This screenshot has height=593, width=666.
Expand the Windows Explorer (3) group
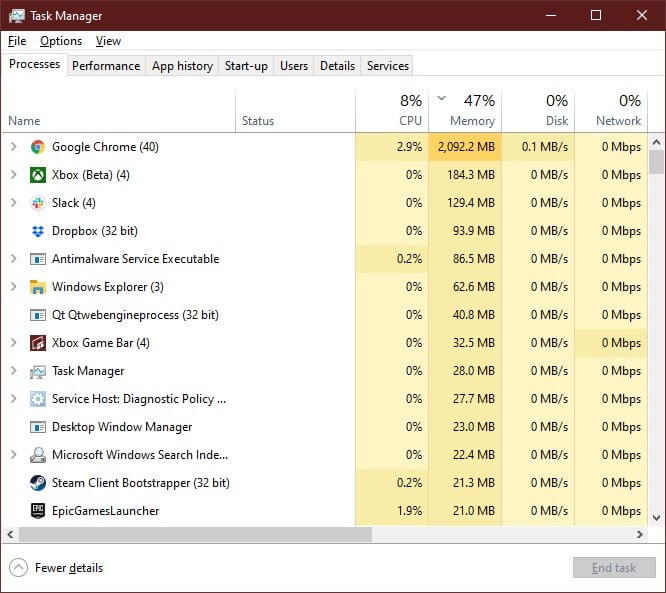14,287
